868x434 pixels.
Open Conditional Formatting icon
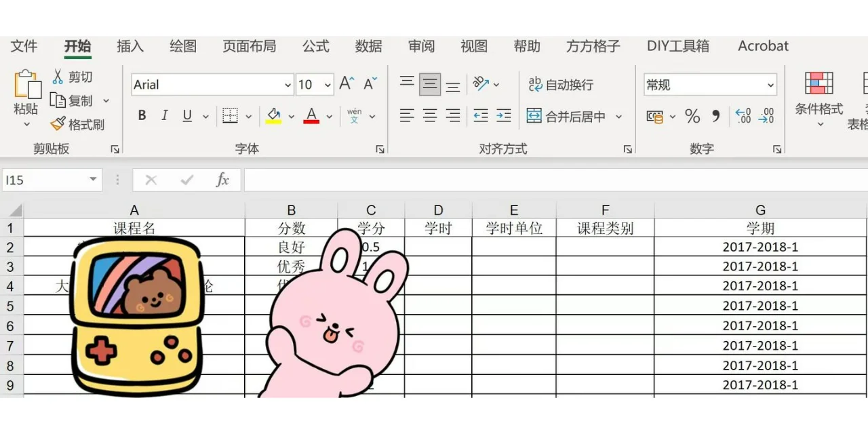[x=818, y=83]
